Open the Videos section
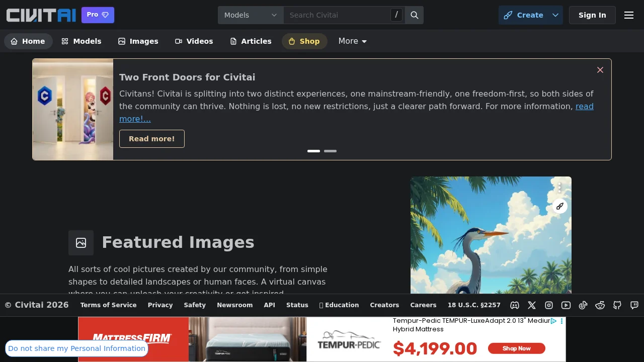 [x=194, y=41]
